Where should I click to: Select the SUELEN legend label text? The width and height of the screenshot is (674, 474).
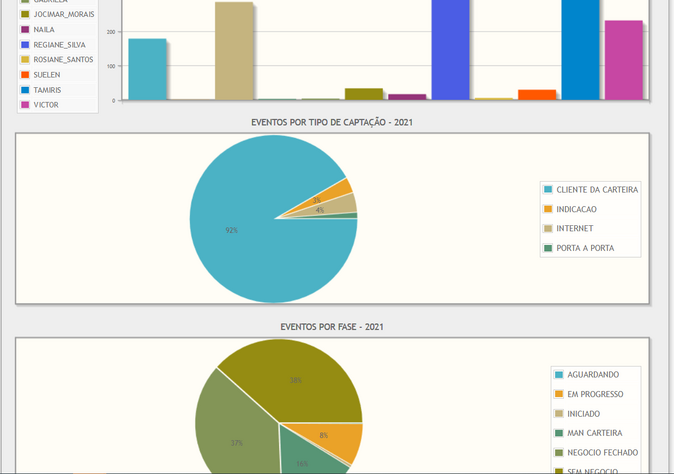coord(47,74)
